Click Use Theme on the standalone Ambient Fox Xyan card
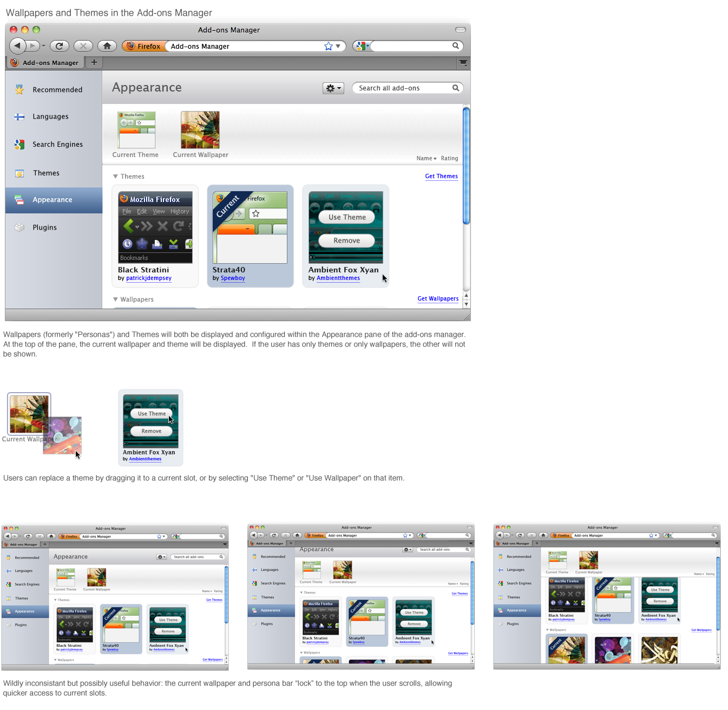The image size is (728, 710). point(152,414)
